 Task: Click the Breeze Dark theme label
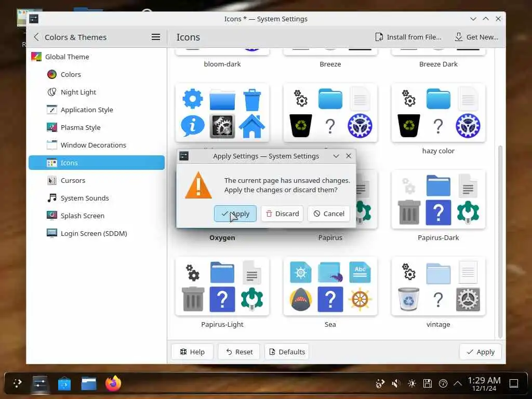click(438, 64)
